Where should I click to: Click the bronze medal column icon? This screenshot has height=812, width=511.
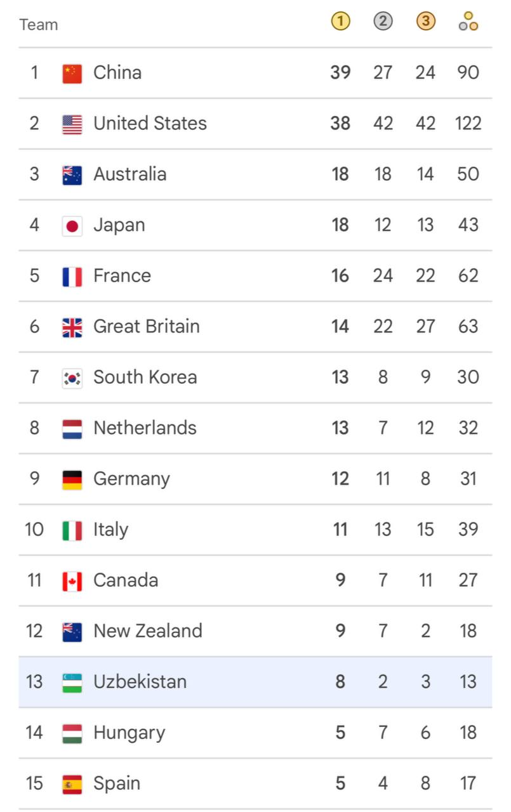click(425, 22)
